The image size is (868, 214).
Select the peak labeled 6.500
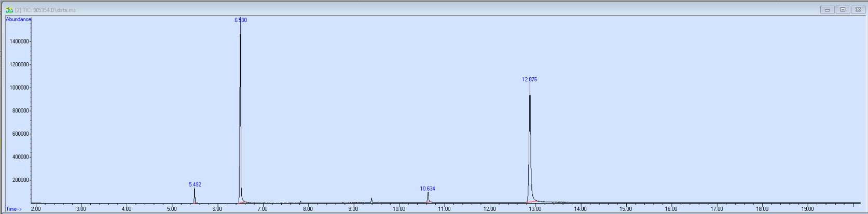coord(240,20)
